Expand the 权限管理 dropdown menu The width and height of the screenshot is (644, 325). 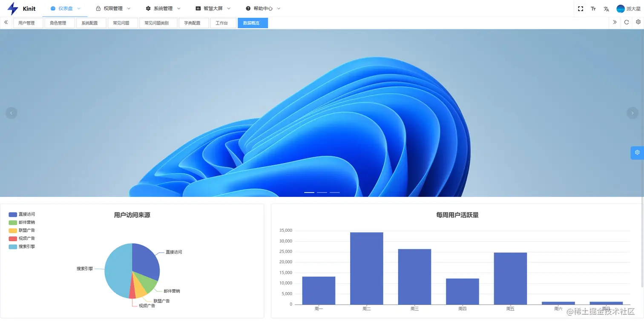coord(113,8)
